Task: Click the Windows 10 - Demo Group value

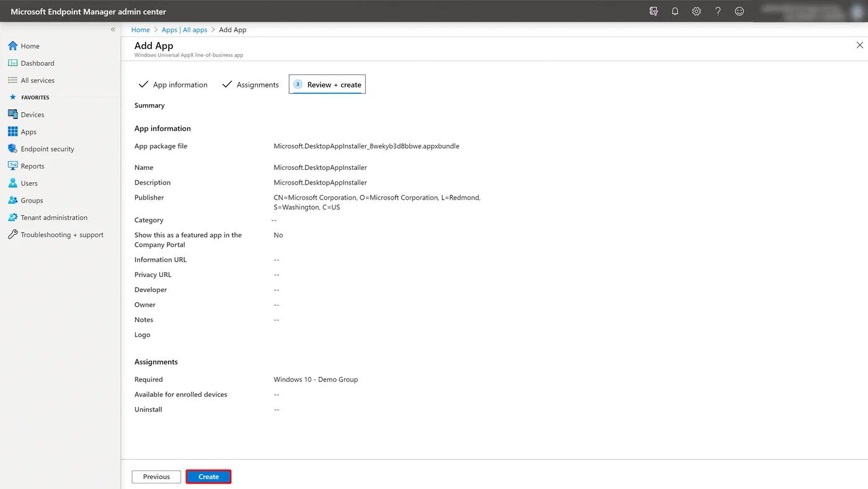Action: tap(316, 379)
